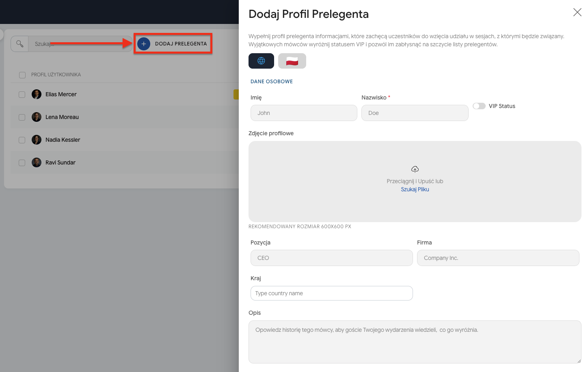588x372 pixels.
Task: Select Lena Moreau's row checkbox
Action: [22, 117]
